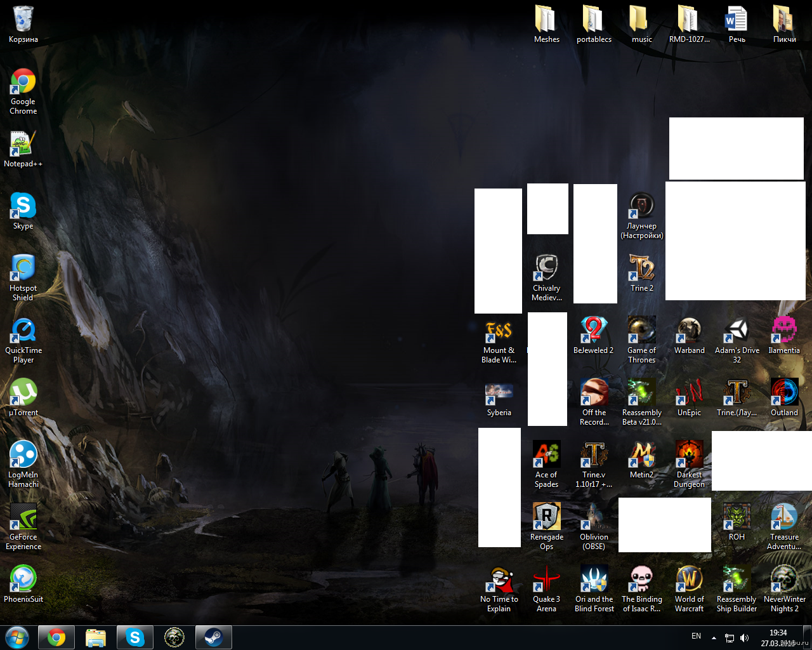Click the µTorrent desktop shortcut
The width and height of the screenshot is (812, 650).
click(23, 392)
